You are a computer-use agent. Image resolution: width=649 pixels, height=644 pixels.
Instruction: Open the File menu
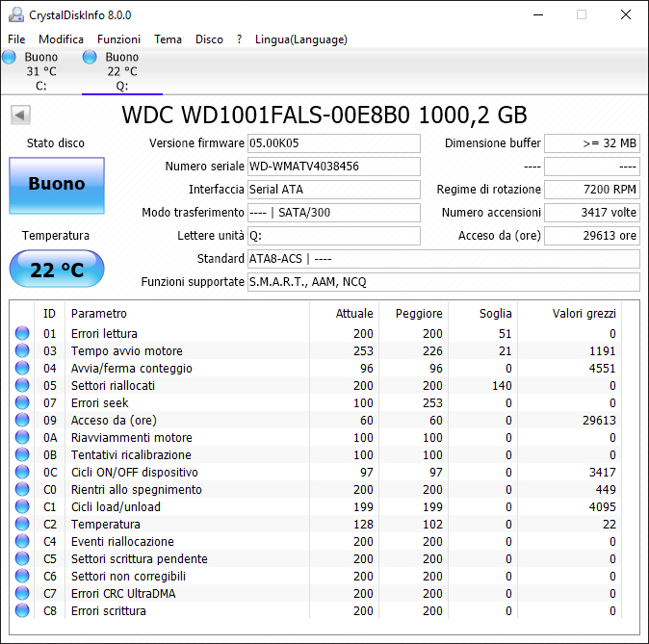click(16, 39)
